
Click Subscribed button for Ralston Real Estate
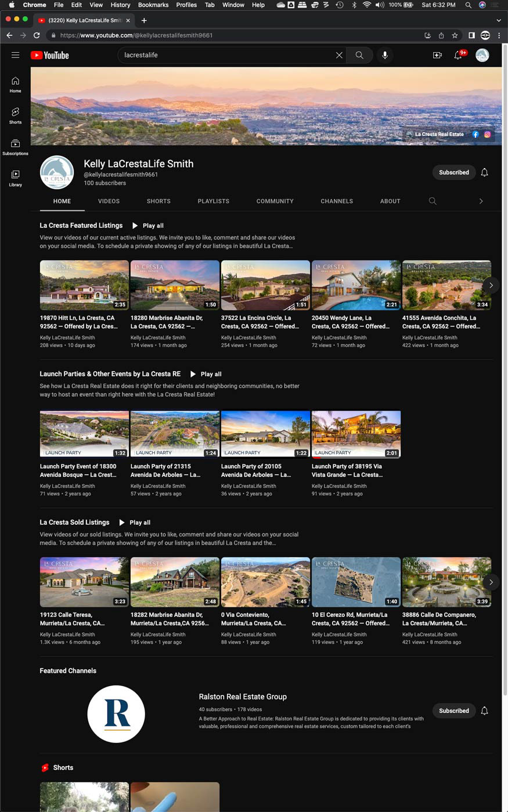(454, 710)
